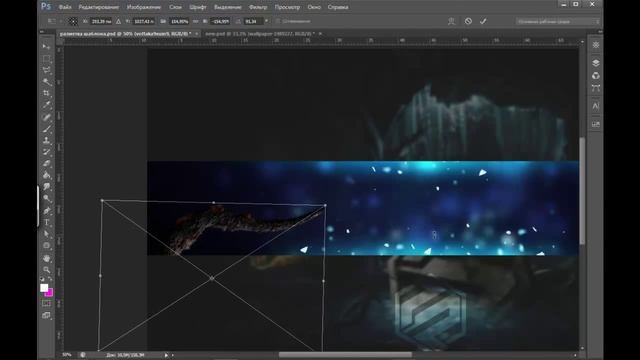Image resolution: width=640 pixels, height=360 pixels.
Task: Click the Y position input field
Action: (x=144, y=21)
